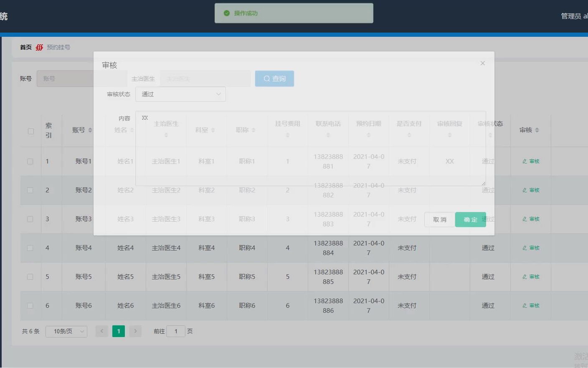
Task: Check the checkbox for row 账号3
Action: (30, 219)
